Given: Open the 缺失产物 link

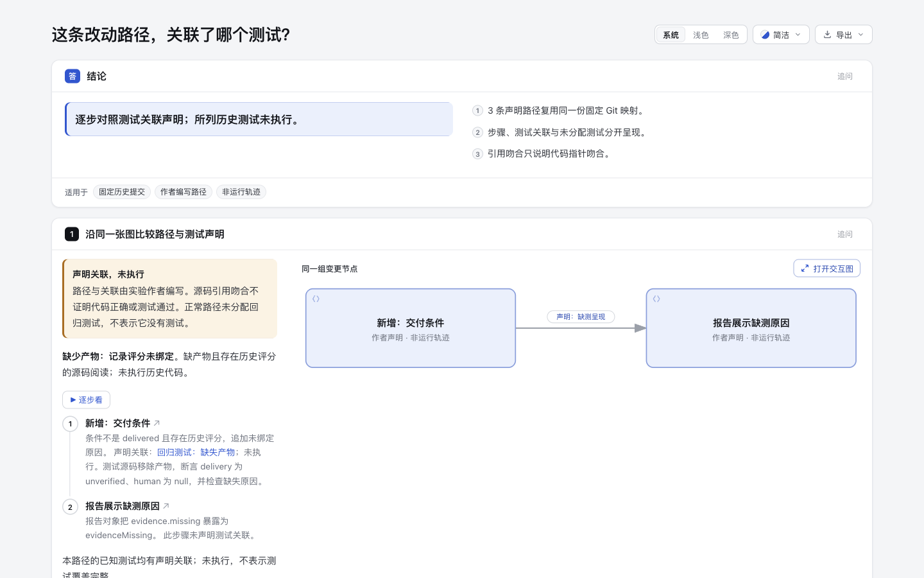Looking at the screenshot, I should pos(218,452).
